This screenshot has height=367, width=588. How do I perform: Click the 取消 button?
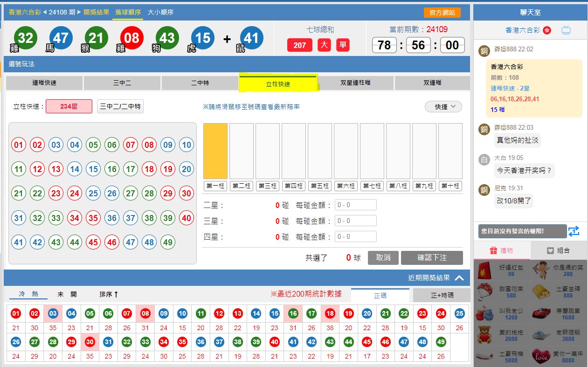pyautogui.click(x=383, y=258)
